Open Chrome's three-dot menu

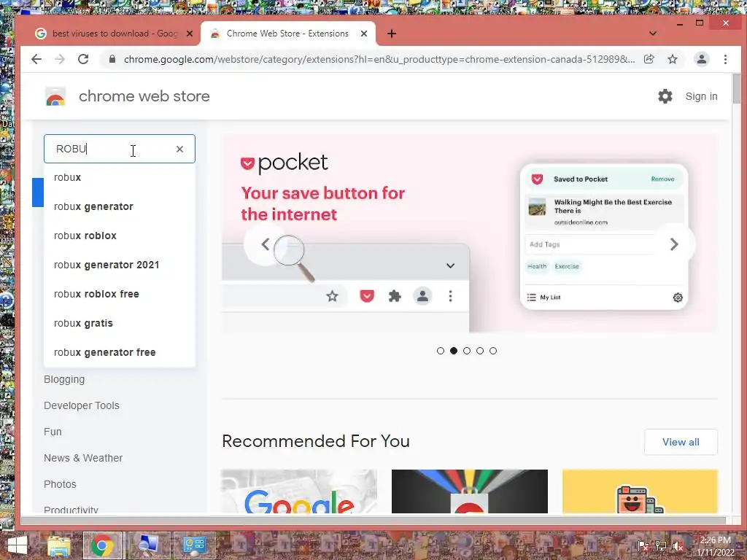[x=725, y=59]
